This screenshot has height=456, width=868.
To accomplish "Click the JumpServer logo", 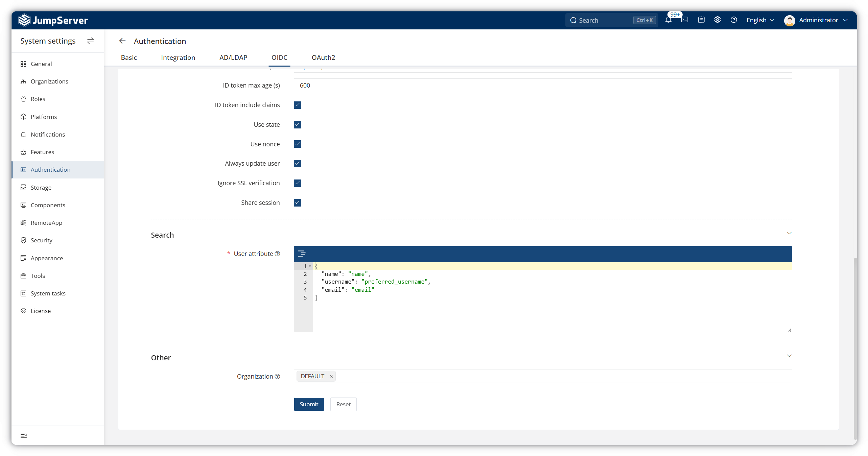I will coord(53,20).
